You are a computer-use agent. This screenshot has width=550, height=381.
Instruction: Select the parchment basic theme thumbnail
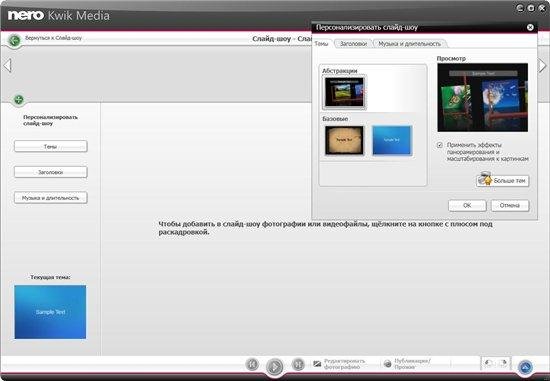tap(344, 140)
